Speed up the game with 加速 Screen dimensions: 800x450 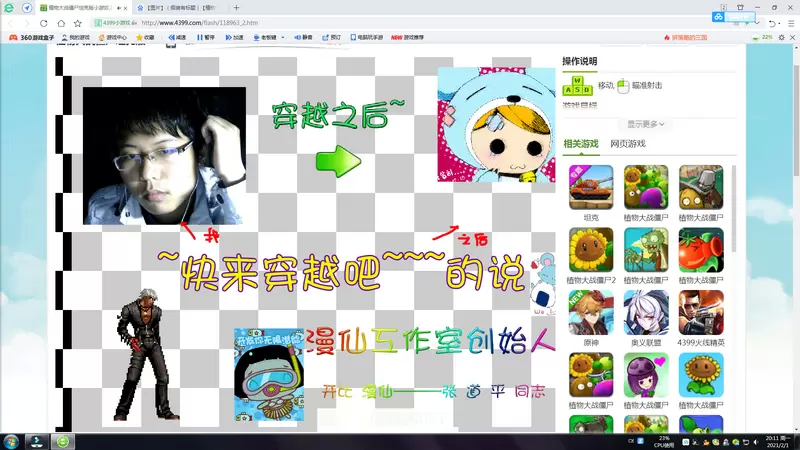pos(235,37)
